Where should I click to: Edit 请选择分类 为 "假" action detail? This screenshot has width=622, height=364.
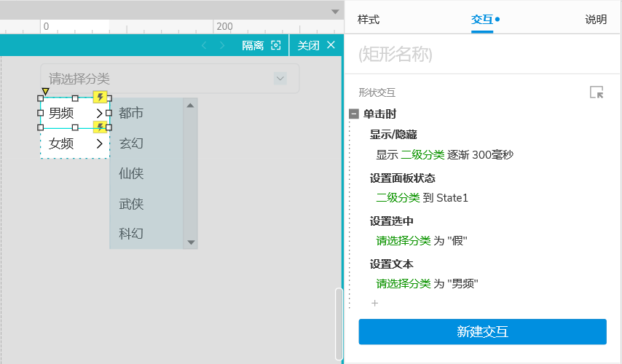click(x=422, y=241)
